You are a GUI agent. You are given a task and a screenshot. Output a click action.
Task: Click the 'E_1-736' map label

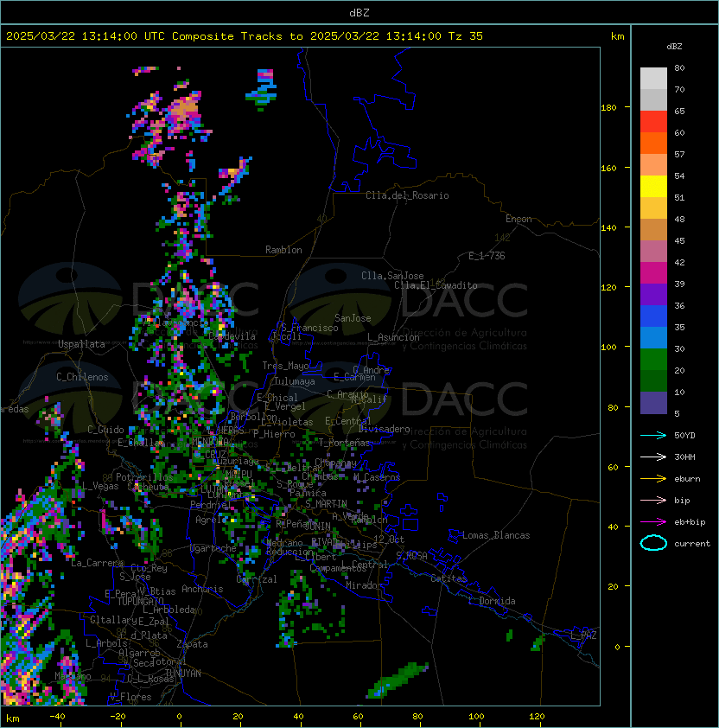(x=487, y=256)
